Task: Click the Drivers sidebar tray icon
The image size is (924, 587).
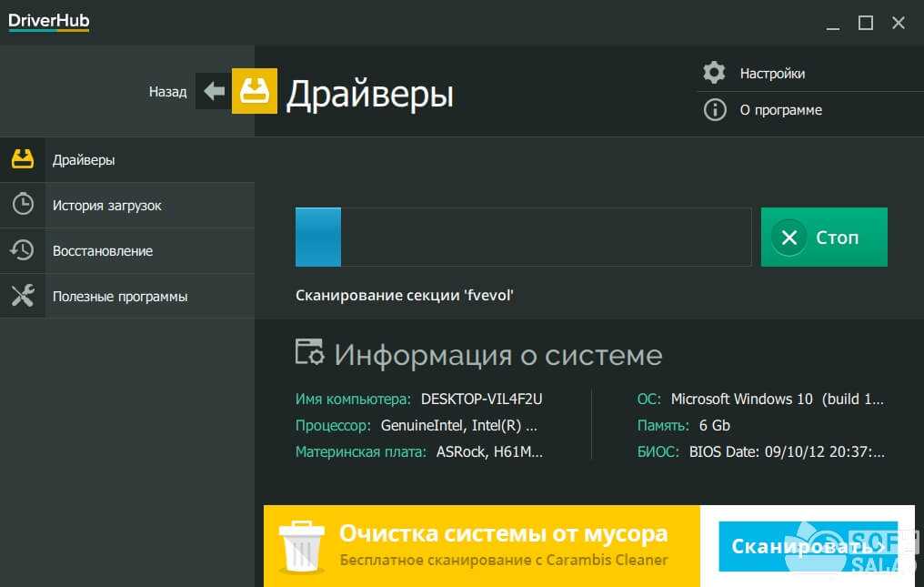Action: pos(23,160)
